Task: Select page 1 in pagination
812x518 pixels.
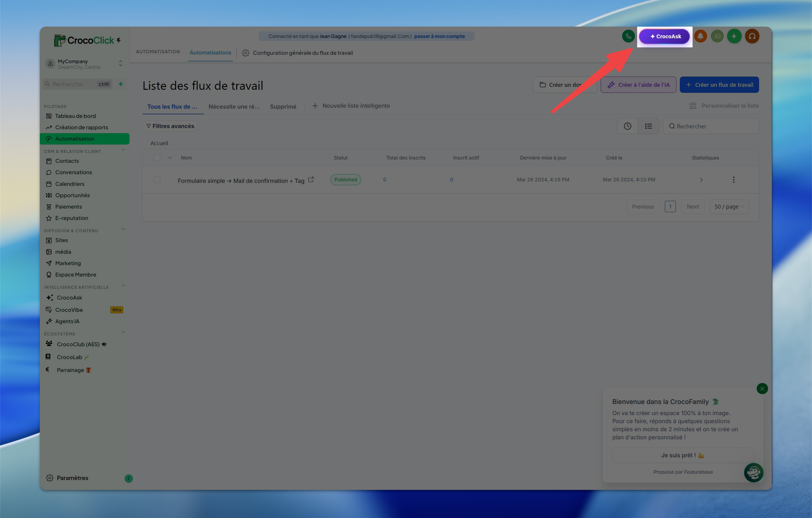Action: coord(670,206)
